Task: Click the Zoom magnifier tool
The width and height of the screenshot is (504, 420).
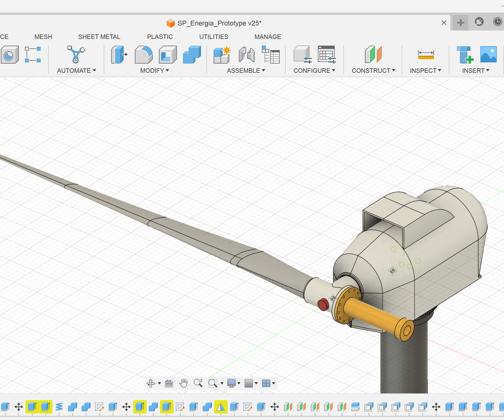Action: tap(198, 383)
